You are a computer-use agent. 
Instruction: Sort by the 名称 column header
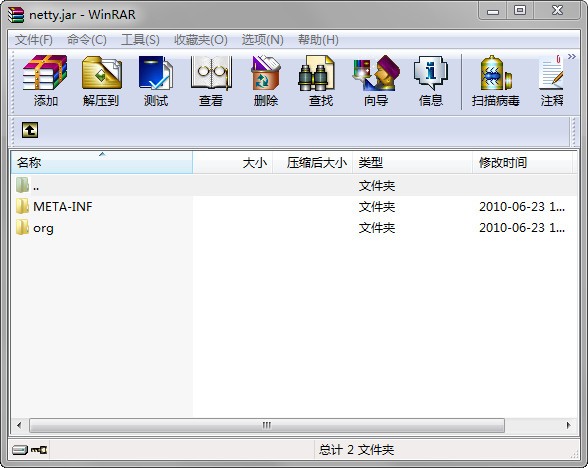click(102, 162)
